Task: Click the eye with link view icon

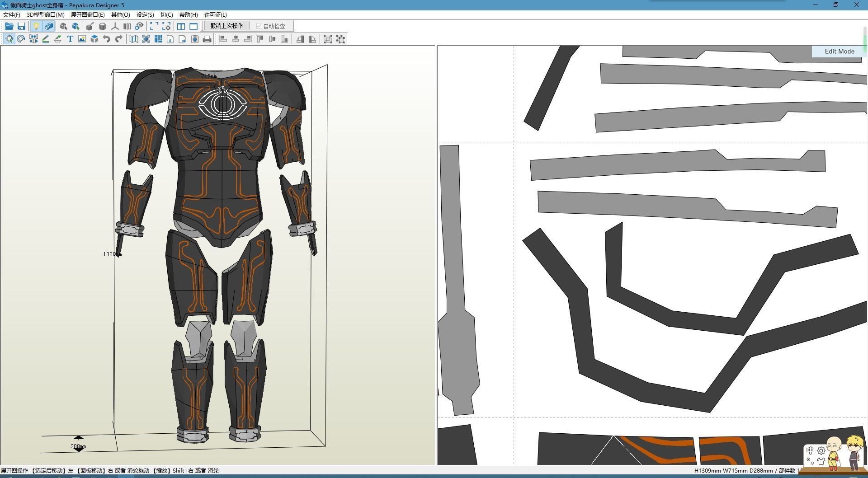Action: tap(139, 26)
